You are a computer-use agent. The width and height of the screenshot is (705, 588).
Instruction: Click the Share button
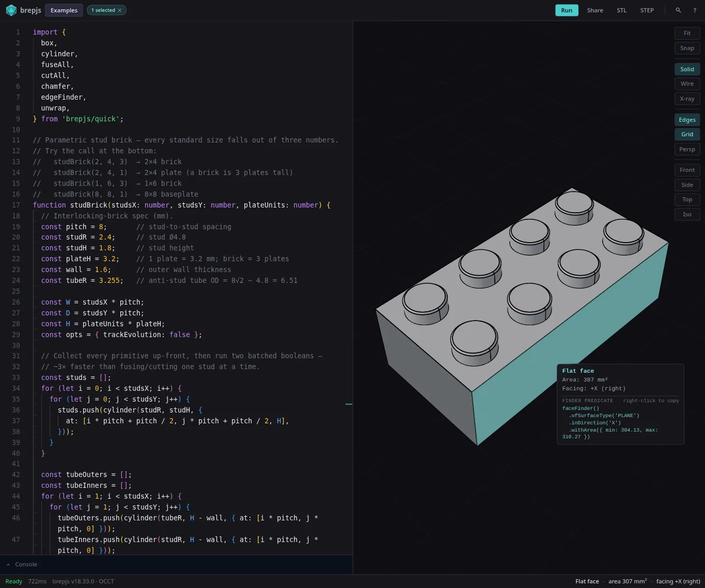[595, 10]
